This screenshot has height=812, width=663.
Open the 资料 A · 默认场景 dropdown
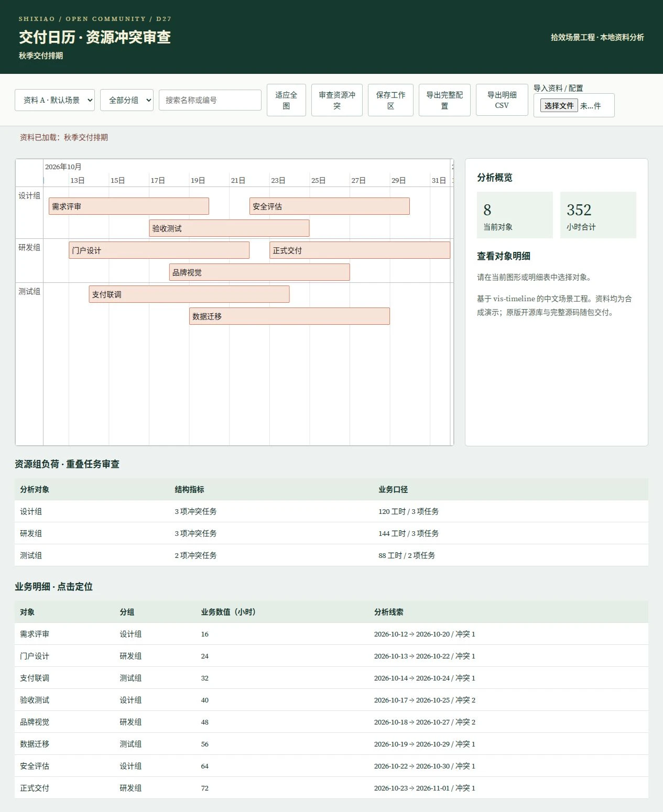(55, 100)
